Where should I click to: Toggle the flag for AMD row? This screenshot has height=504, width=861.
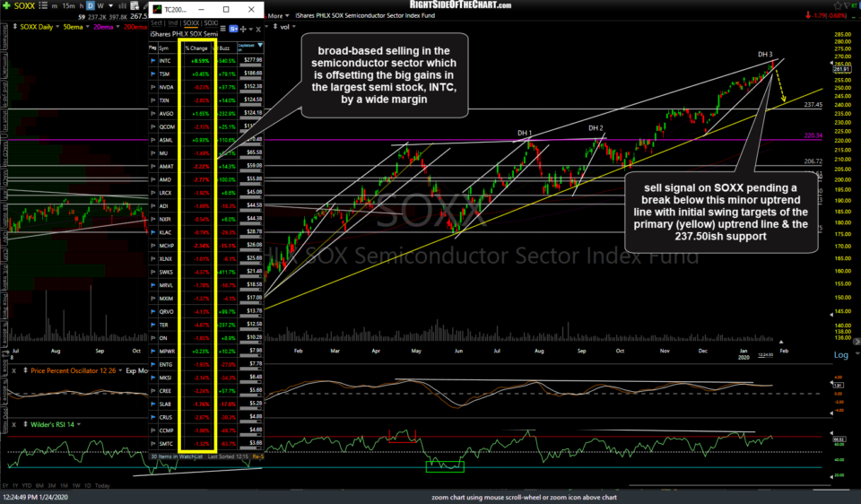click(x=153, y=179)
